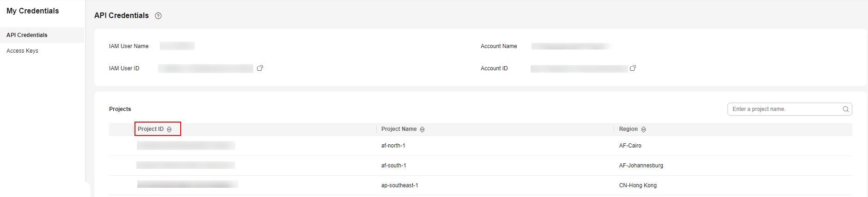Select the af-north-1 project name
The height and width of the screenshot is (197, 868).
pyautogui.click(x=393, y=146)
